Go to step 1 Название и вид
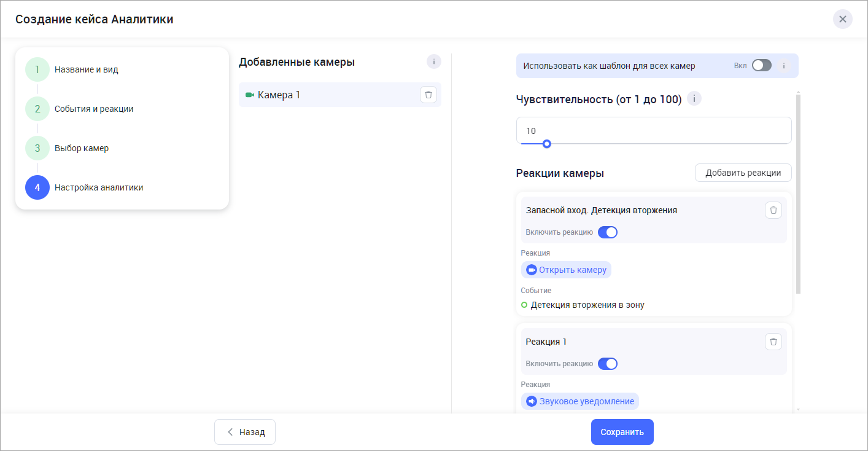The width and height of the screenshot is (868, 451). 37,69
